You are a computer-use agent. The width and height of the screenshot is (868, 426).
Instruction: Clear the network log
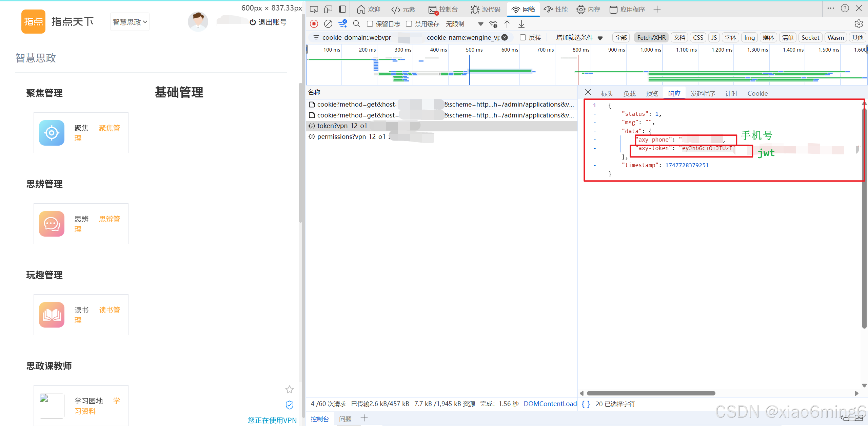328,24
